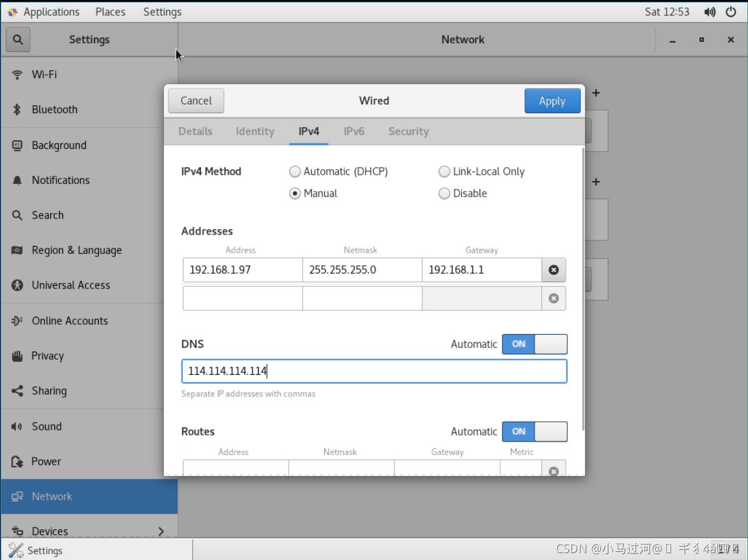
Task: Toggle Automatic Routes switch
Action: pos(534,432)
